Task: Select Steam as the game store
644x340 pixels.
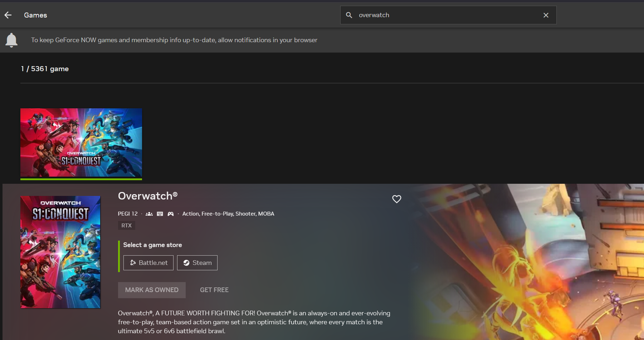Action: click(197, 262)
